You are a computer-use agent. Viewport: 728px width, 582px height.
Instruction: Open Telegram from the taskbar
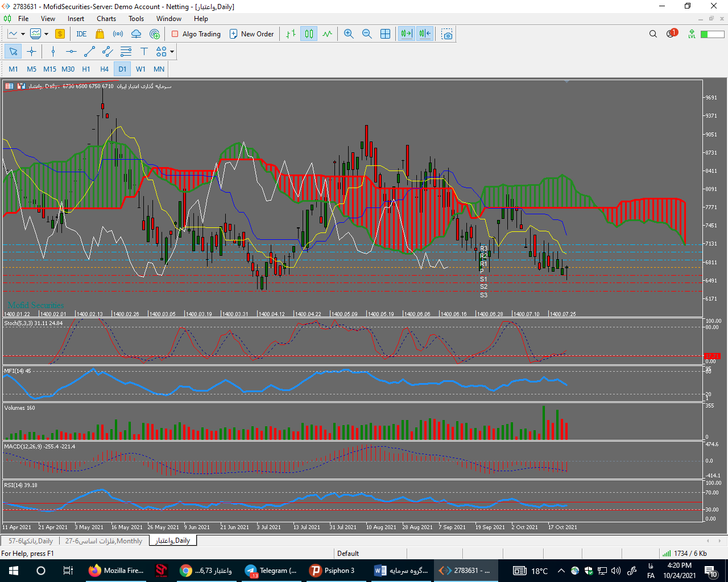coord(272,571)
